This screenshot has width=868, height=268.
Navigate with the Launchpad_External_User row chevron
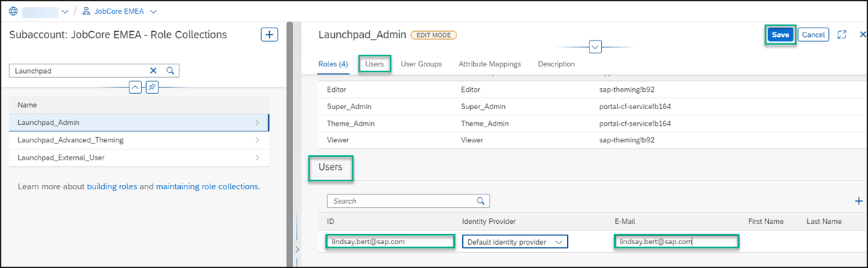click(258, 157)
